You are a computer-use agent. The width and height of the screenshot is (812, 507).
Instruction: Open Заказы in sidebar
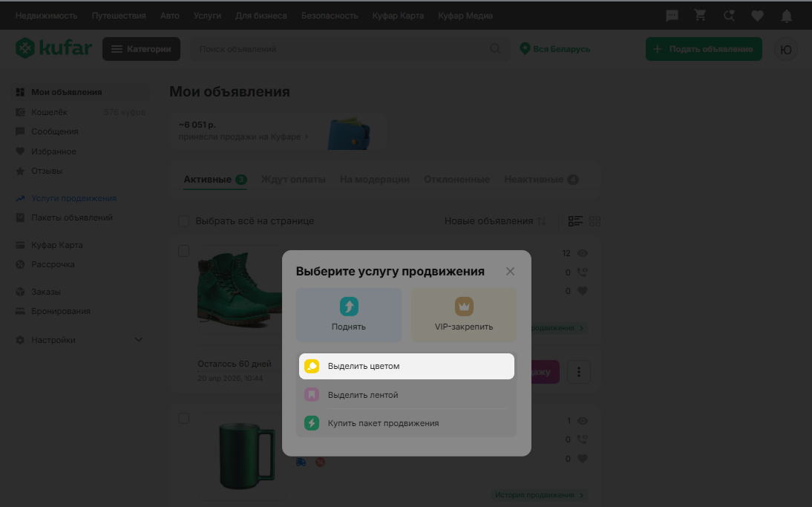(81, 292)
